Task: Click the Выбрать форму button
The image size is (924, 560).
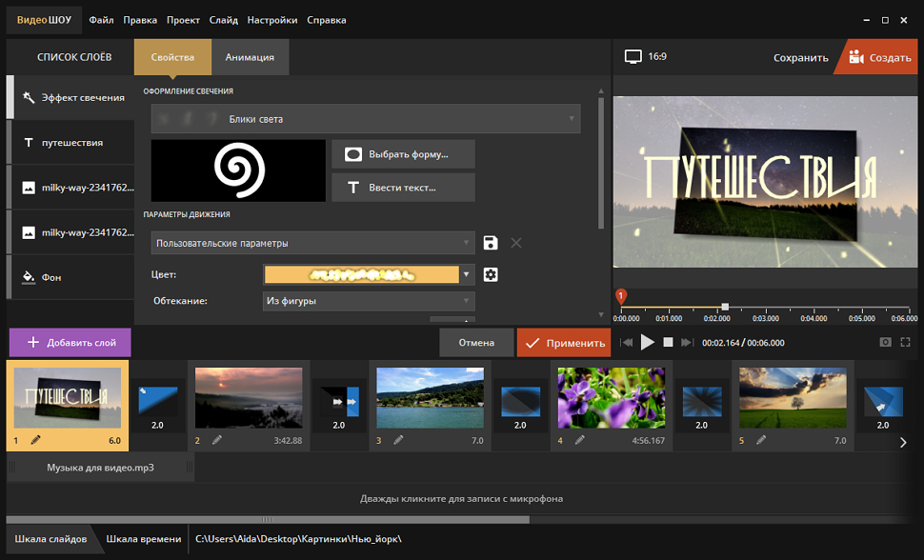Action: click(x=403, y=154)
